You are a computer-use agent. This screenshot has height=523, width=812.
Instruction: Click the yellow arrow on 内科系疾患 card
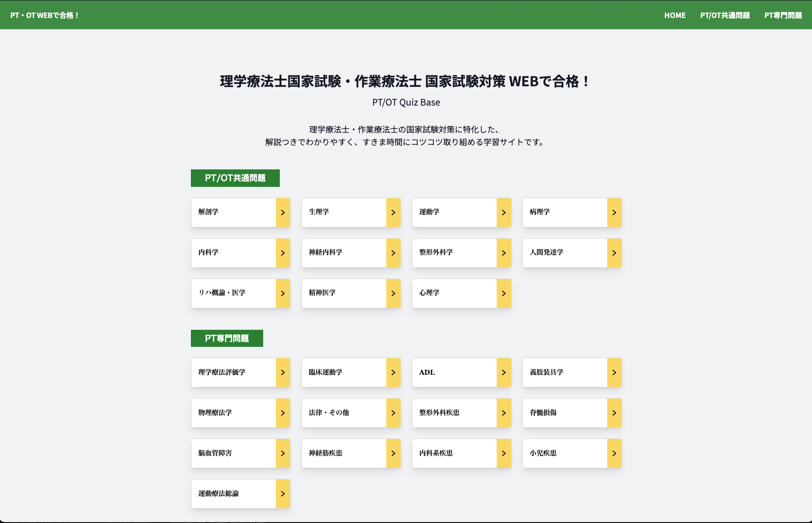(504, 453)
